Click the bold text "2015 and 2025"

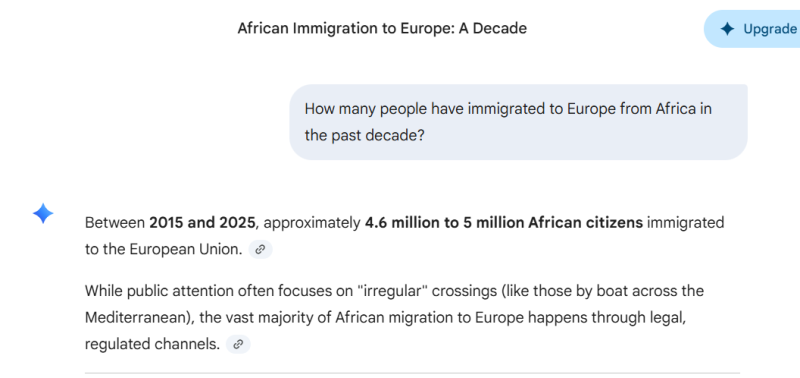[202, 223]
